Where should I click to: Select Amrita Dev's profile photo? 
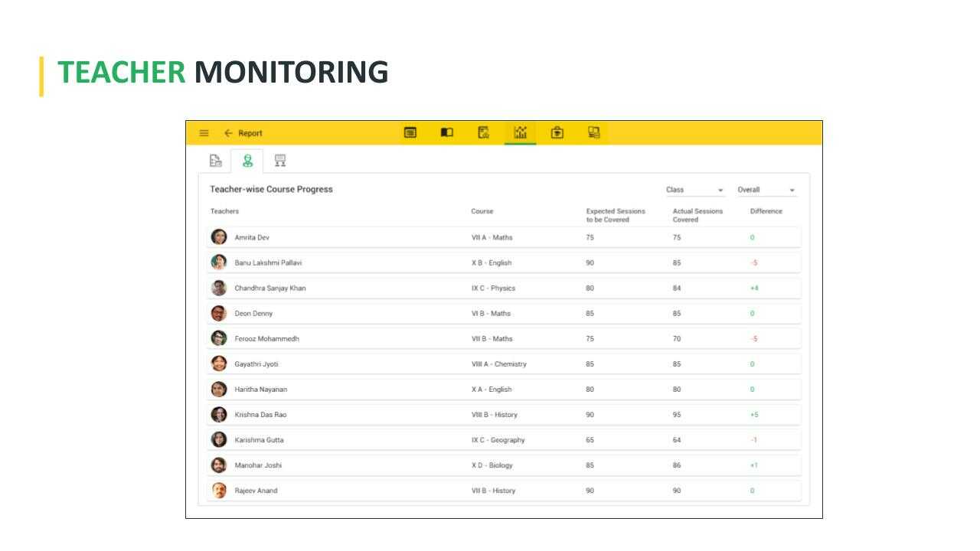(218, 237)
